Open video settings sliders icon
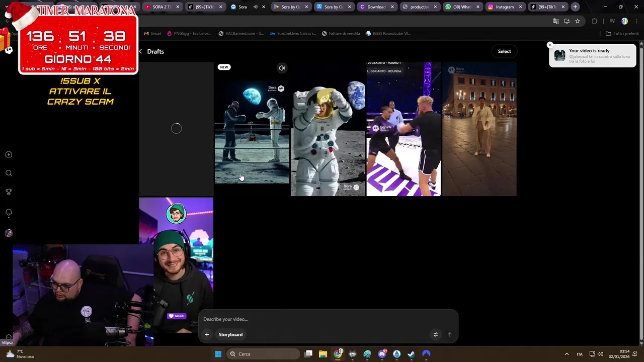The image size is (644, 362). [436, 334]
